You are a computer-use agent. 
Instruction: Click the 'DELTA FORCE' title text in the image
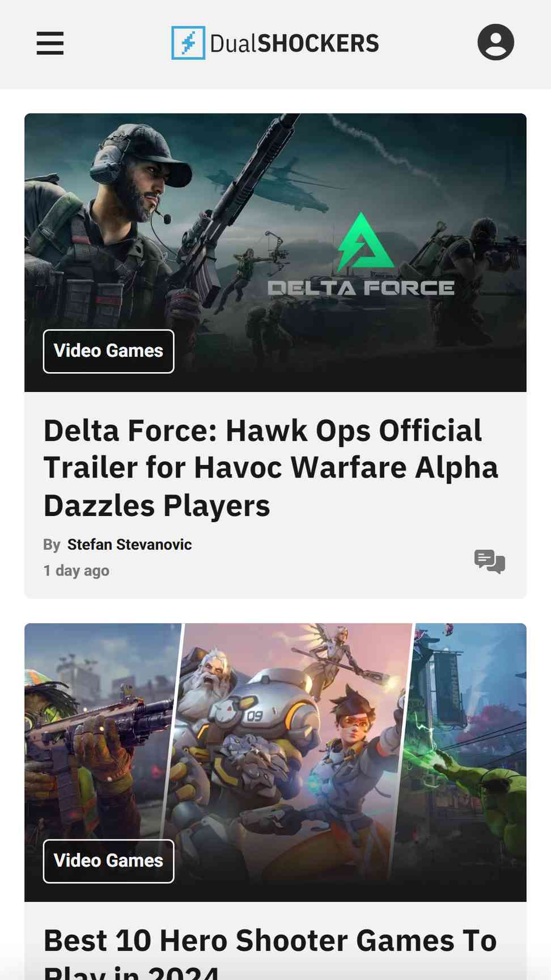tap(361, 288)
